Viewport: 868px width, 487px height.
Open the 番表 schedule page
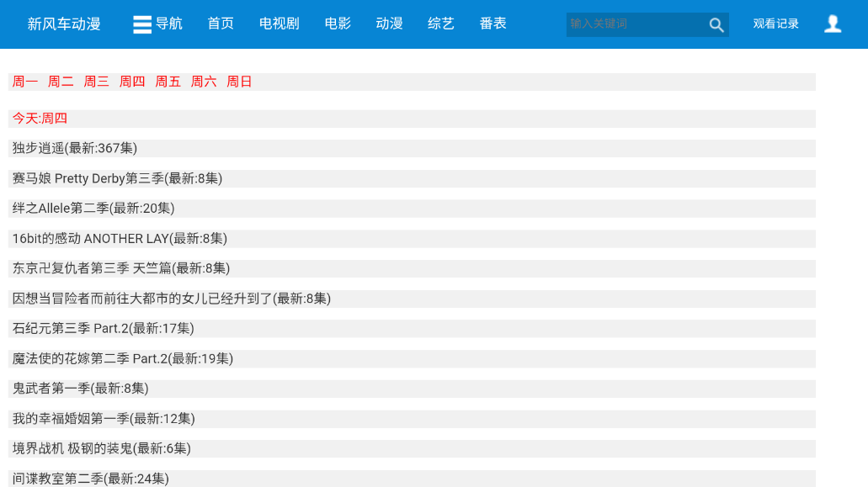tap(492, 24)
